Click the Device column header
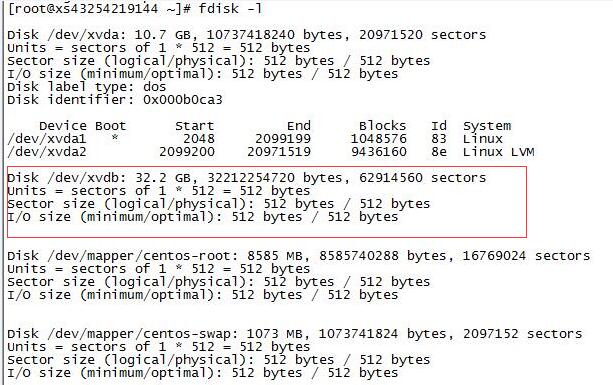Screen dimensions: 613x385 click(x=63, y=126)
